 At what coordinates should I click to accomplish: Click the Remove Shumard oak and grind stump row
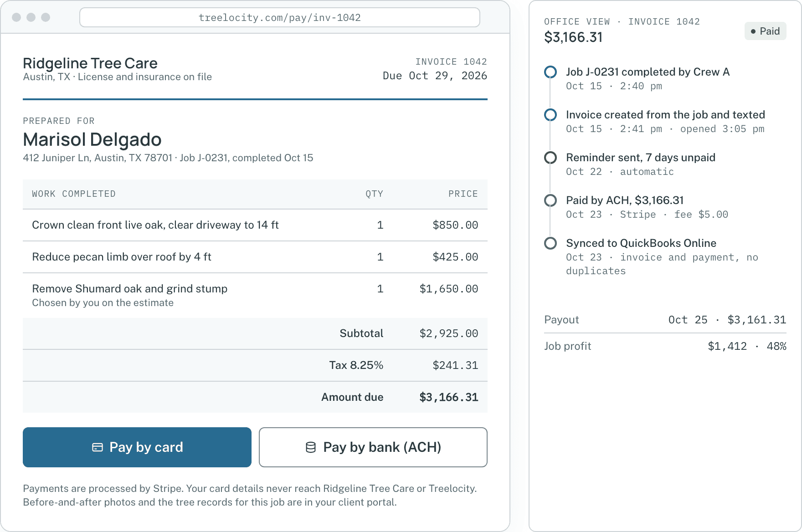(x=255, y=295)
